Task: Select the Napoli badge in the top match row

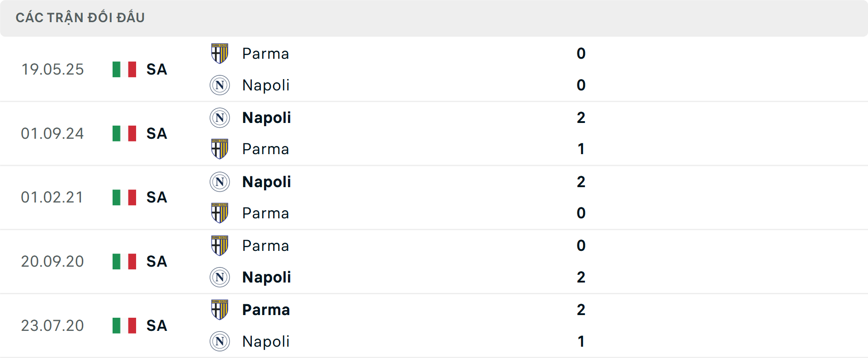Action: (219, 85)
